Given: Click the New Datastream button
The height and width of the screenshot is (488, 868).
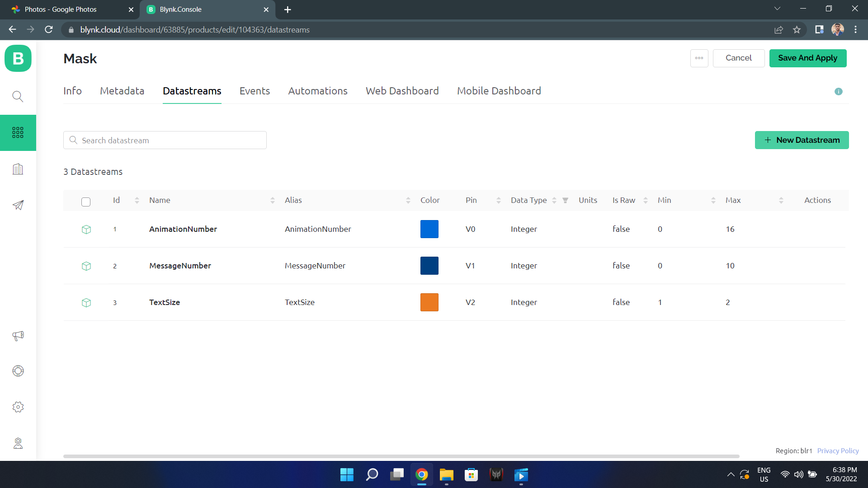Looking at the screenshot, I should (x=802, y=140).
